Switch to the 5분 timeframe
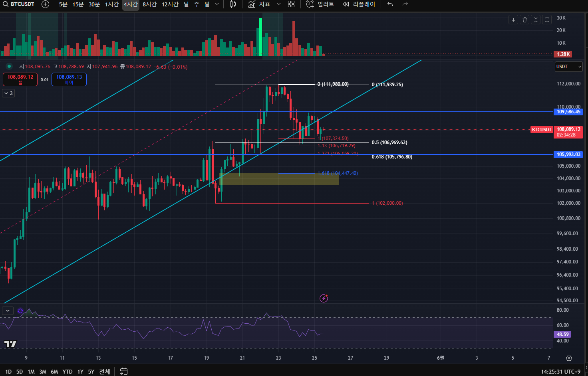Screen dimensions: 588x376 point(63,4)
